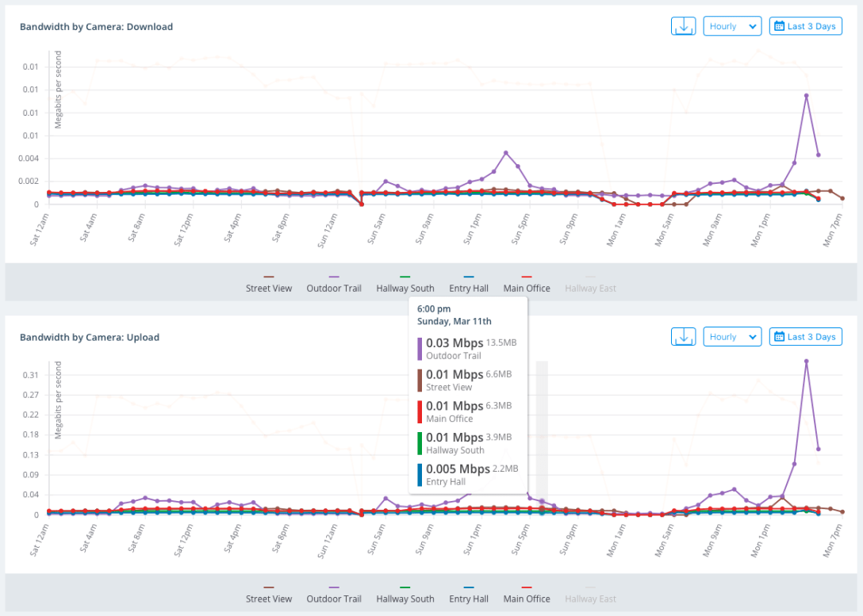Screen dimensions: 863x616
Task: Toggle Main Office in Download chart legend
Action: (527, 288)
